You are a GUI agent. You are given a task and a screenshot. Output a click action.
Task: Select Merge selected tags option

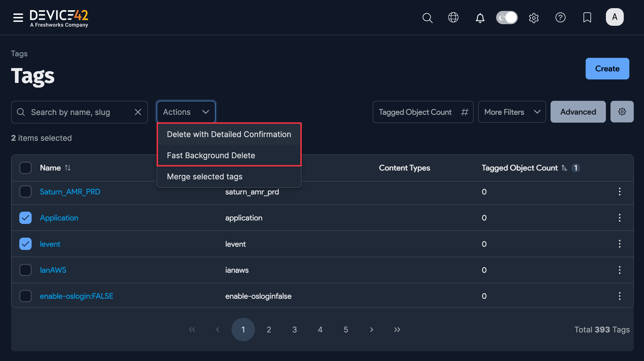(205, 176)
